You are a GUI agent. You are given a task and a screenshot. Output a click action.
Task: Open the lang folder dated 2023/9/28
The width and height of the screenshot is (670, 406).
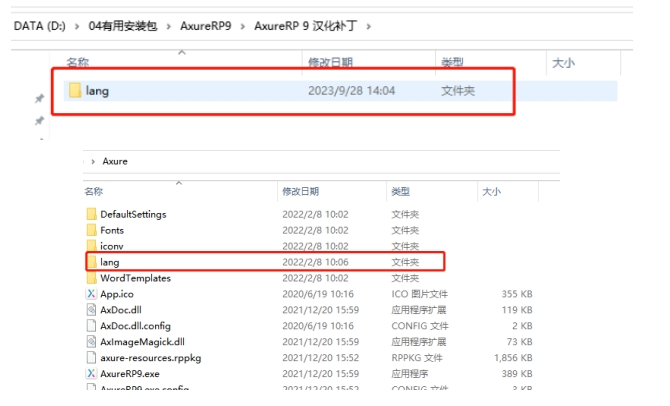click(97, 91)
